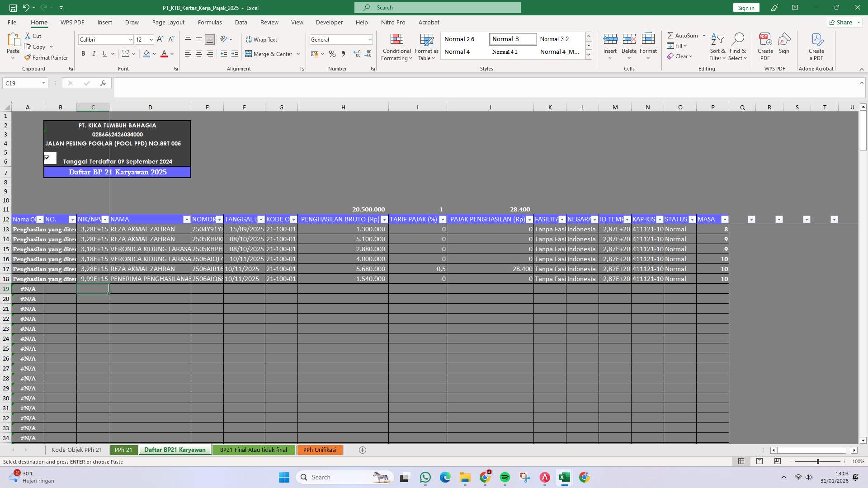Open the font size dropdown
The width and height of the screenshot is (868, 488).
click(x=151, y=39)
